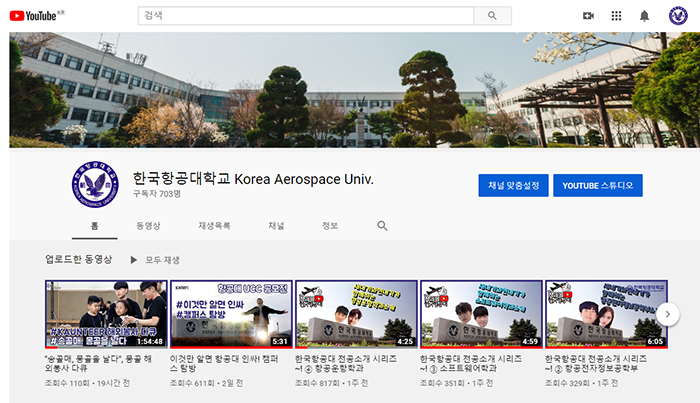Open series title ④ 항공운항학과

tap(346, 363)
